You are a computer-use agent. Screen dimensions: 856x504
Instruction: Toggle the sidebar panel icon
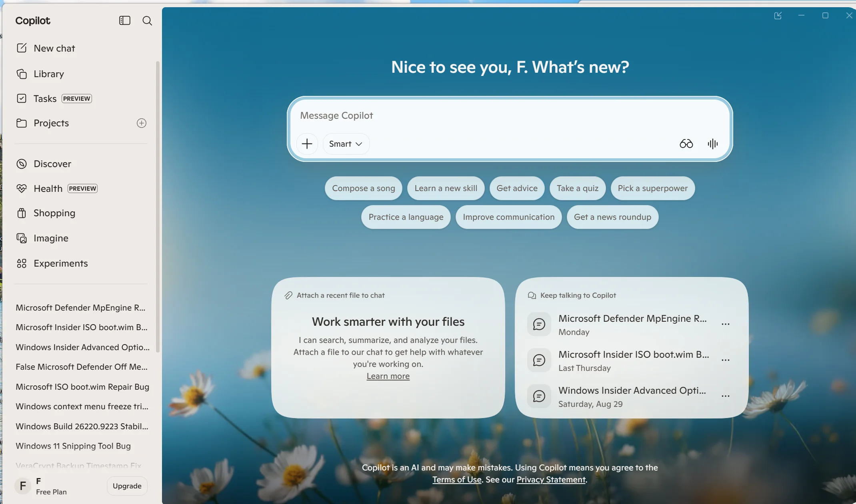(x=125, y=20)
